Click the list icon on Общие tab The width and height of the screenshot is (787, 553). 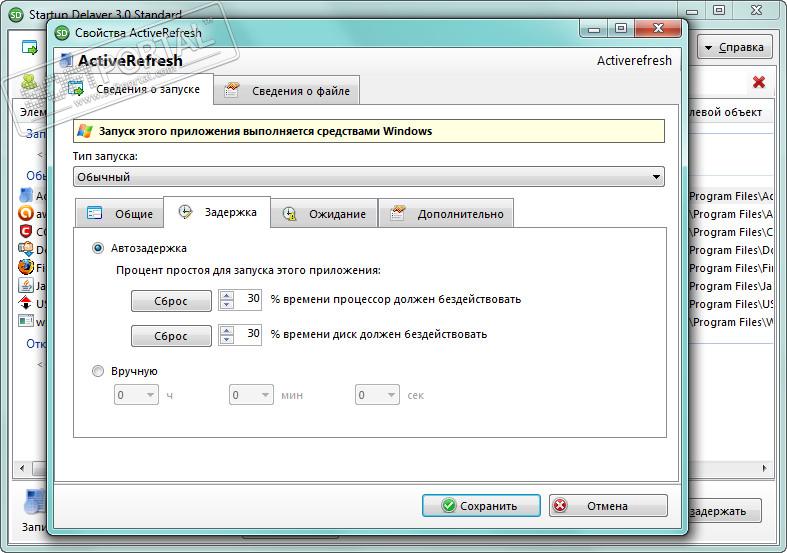coord(94,213)
